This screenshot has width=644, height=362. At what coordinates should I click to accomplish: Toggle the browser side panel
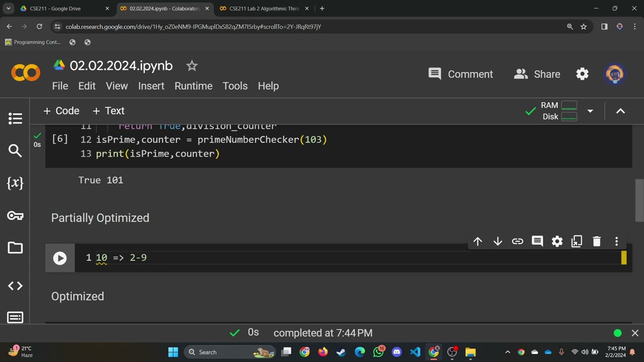(604, 27)
